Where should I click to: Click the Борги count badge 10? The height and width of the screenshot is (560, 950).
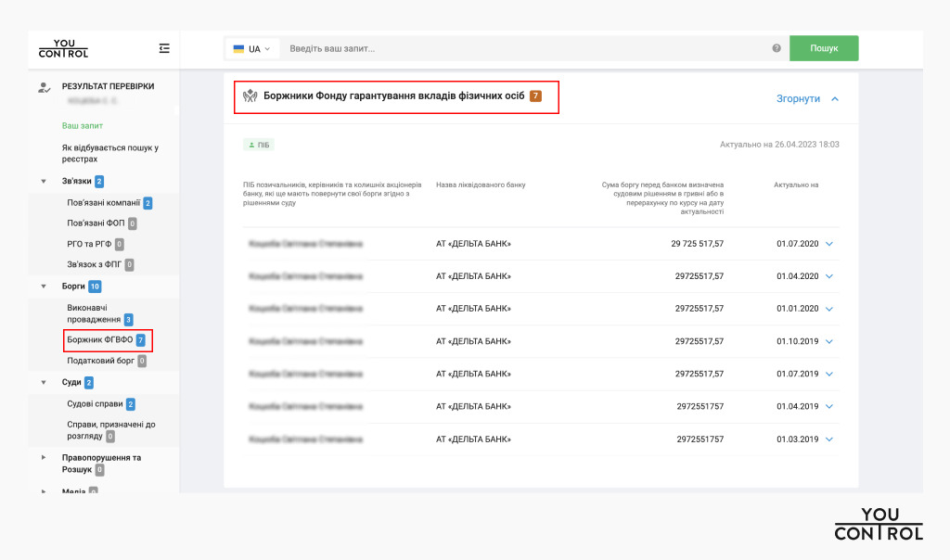click(x=96, y=286)
